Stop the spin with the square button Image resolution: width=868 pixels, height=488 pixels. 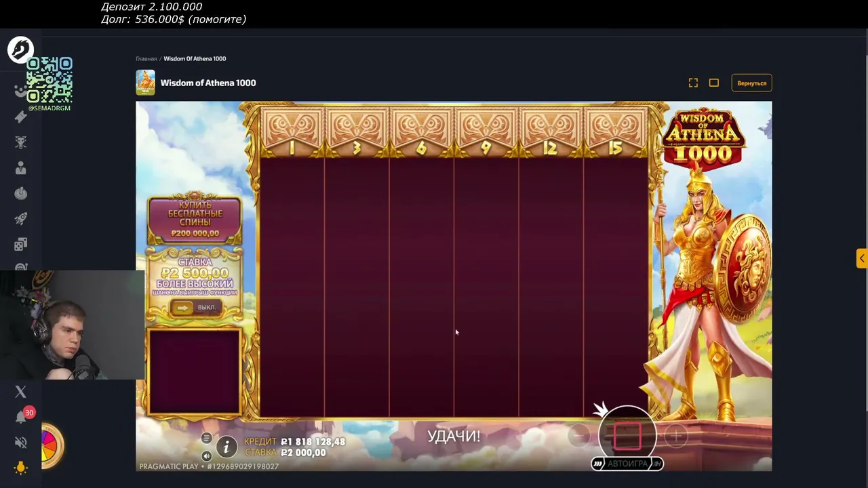click(x=627, y=435)
